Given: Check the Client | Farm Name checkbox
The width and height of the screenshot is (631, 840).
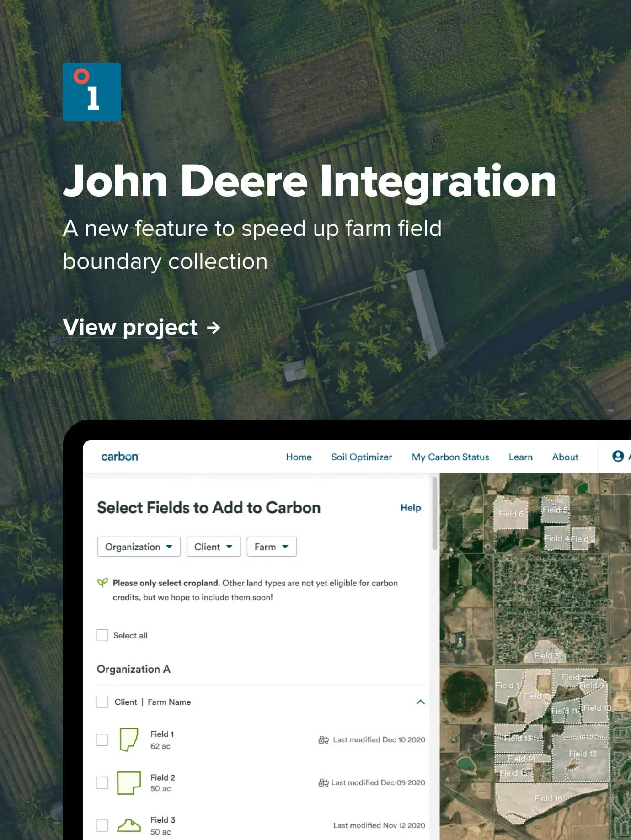Looking at the screenshot, I should click(102, 702).
